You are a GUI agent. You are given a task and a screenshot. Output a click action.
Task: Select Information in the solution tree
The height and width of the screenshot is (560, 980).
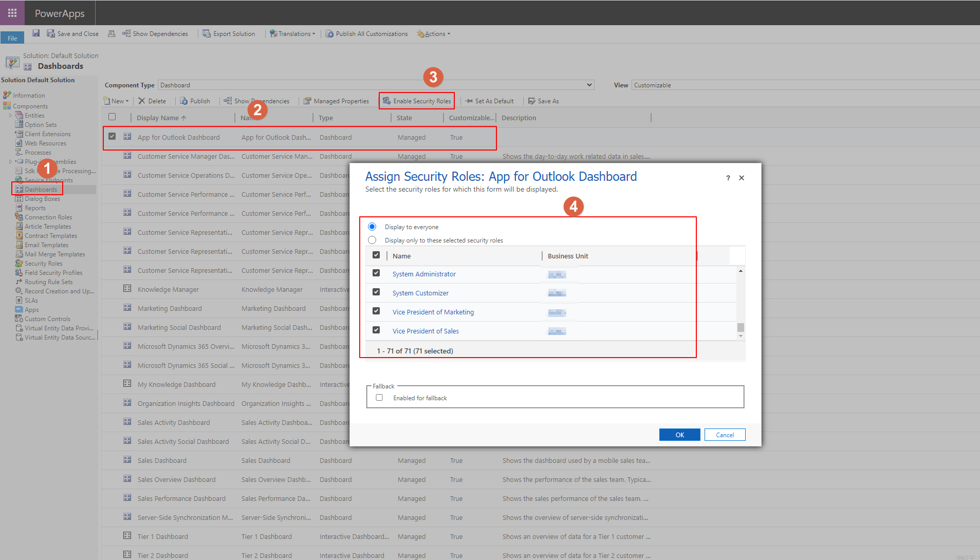(29, 96)
